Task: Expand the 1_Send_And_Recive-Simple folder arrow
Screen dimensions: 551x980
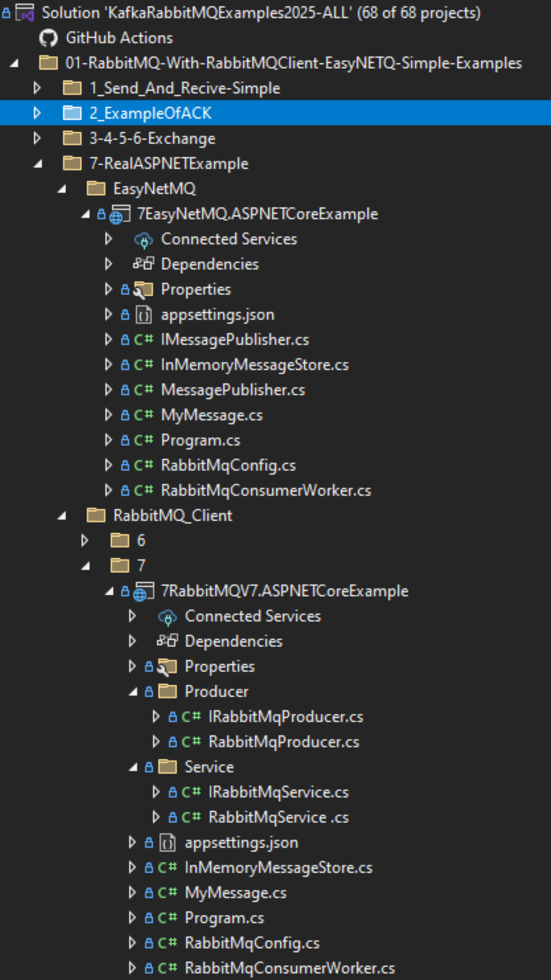Action: click(x=36, y=88)
